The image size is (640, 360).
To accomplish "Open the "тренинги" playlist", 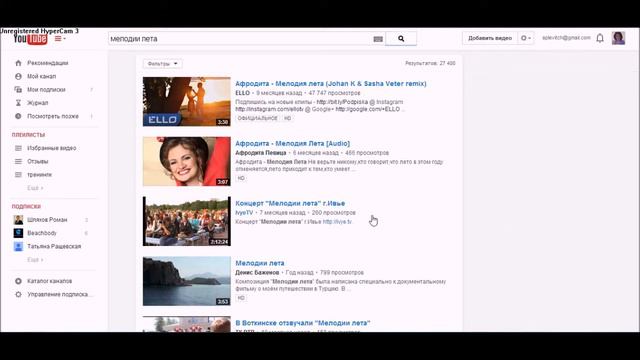I will tap(39, 175).
